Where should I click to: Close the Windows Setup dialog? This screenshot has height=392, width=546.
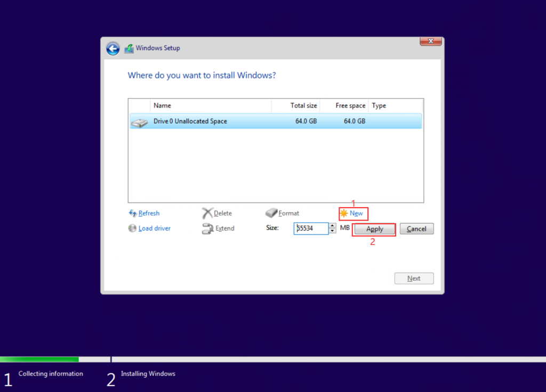pos(431,41)
